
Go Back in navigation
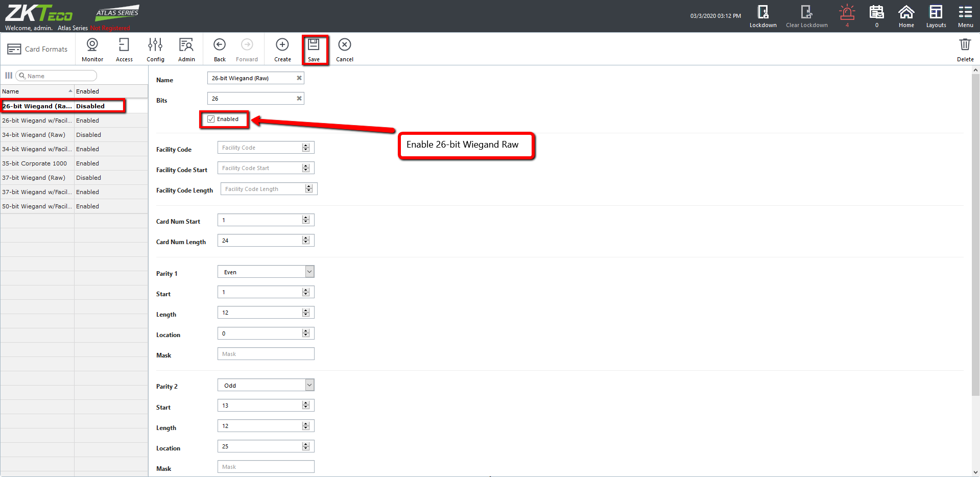pyautogui.click(x=220, y=50)
